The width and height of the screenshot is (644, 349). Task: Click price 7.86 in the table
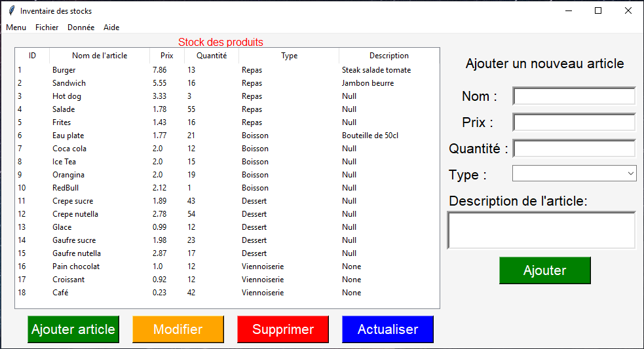click(x=159, y=70)
